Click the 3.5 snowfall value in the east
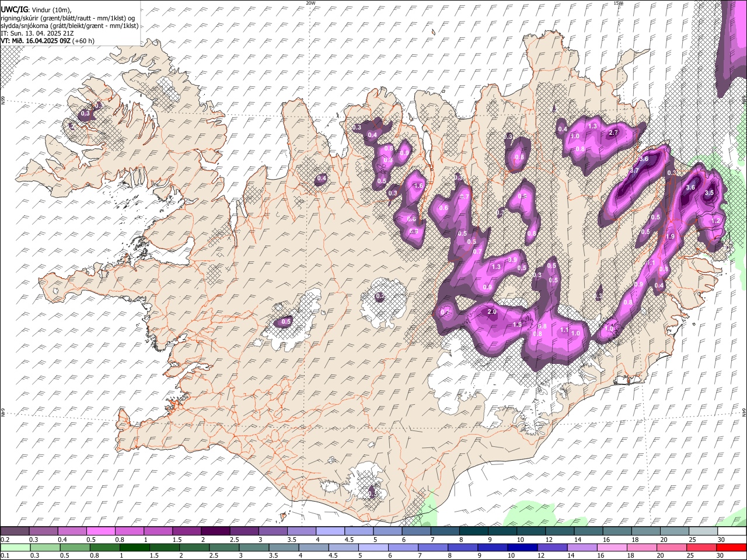Image resolution: width=747 pixels, height=560 pixels. [710, 193]
